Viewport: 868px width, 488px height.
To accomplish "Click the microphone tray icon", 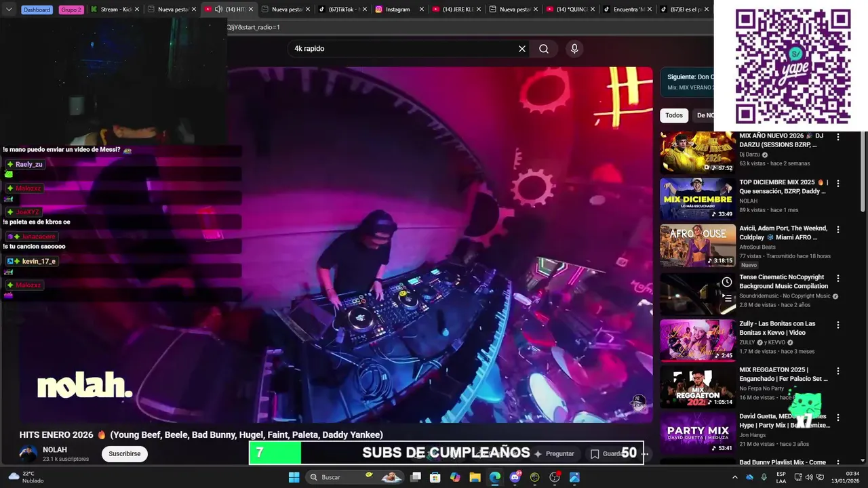I will pyautogui.click(x=764, y=477).
